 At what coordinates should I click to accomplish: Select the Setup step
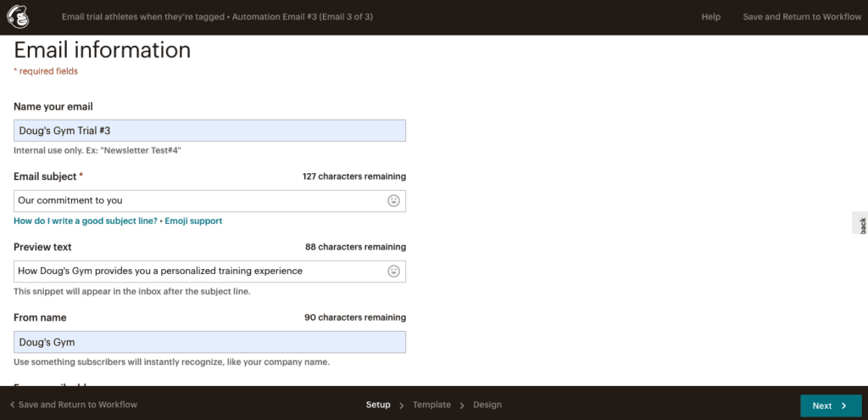(x=378, y=405)
